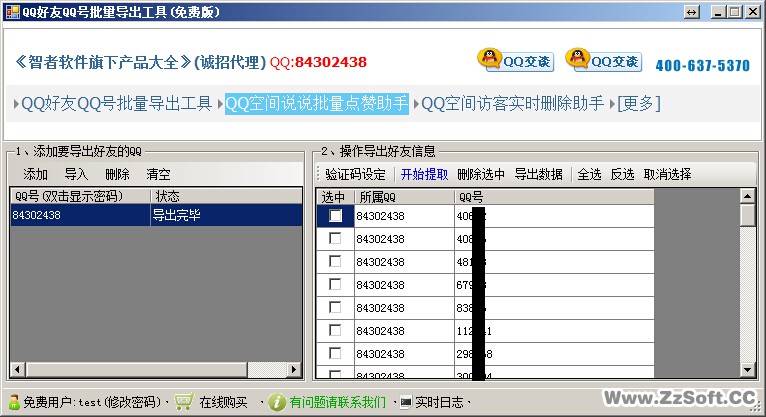Open the [更多] products link
This screenshot has height=417, width=766.
638,103
